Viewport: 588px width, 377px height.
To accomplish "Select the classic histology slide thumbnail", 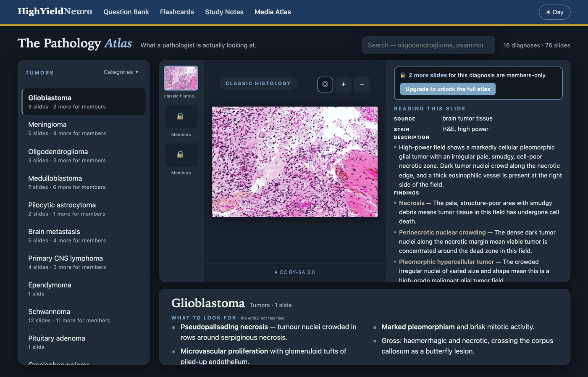I will (x=181, y=78).
